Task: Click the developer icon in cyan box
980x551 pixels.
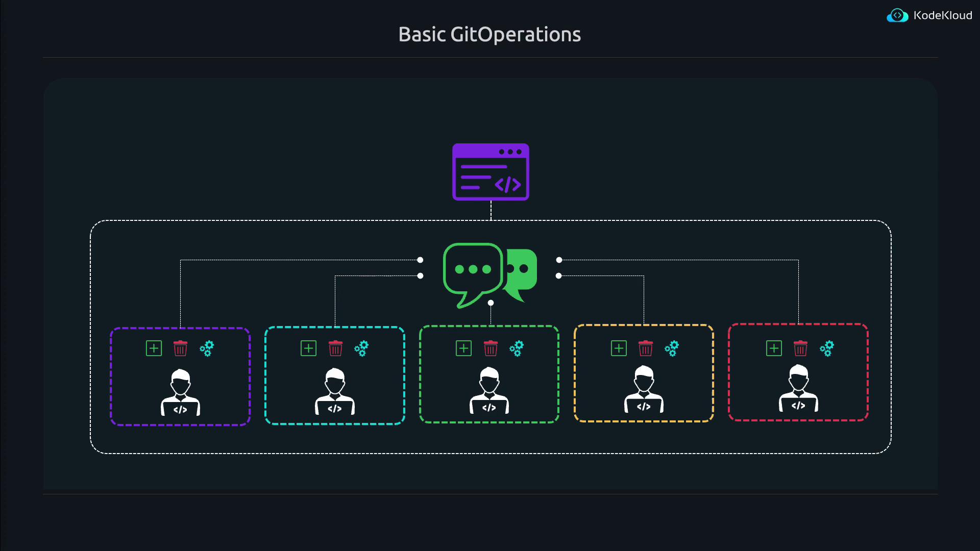Action: pyautogui.click(x=335, y=391)
